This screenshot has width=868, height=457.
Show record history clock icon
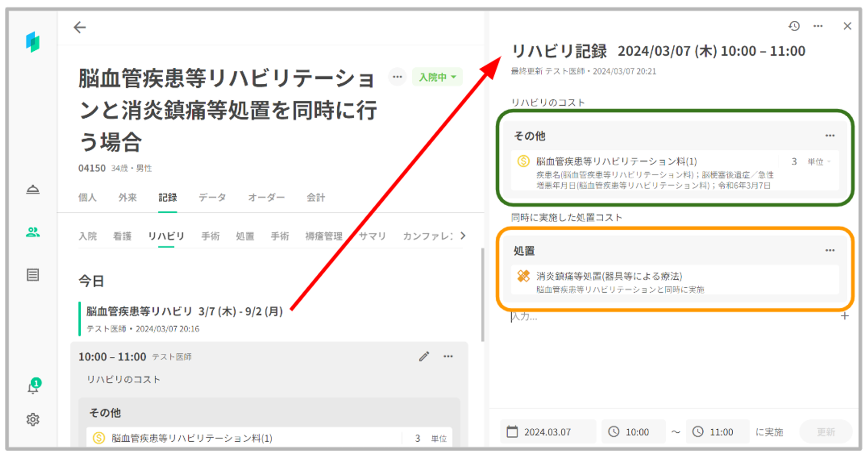point(794,26)
